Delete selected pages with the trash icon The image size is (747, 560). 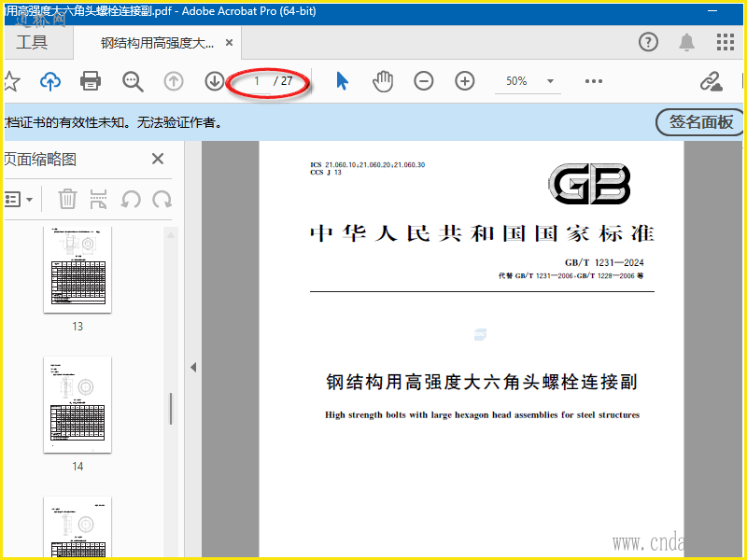tap(67, 199)
